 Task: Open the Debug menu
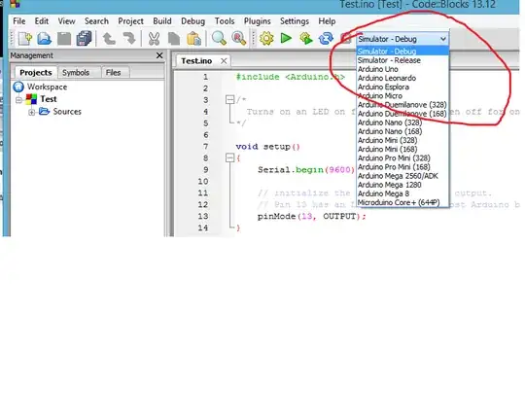tap(192, 21)
